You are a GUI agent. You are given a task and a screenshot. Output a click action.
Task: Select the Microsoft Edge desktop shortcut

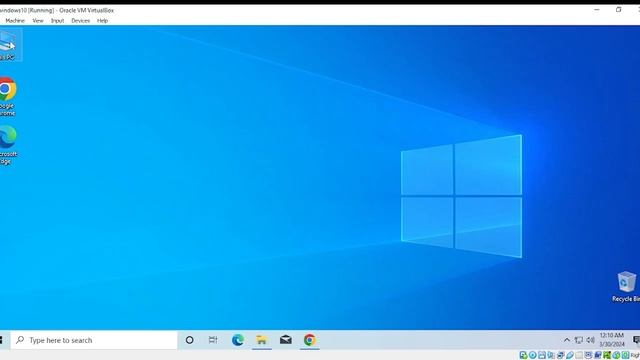(8, 144)
